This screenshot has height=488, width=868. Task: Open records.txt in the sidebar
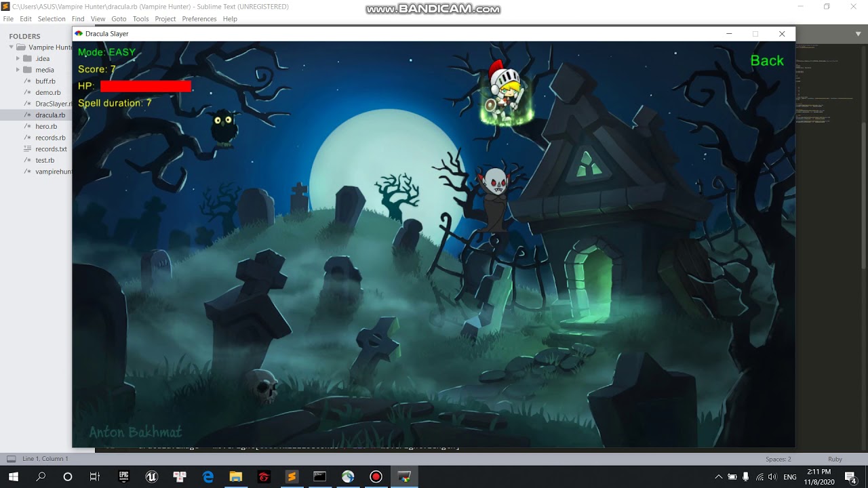pos(51,149)
